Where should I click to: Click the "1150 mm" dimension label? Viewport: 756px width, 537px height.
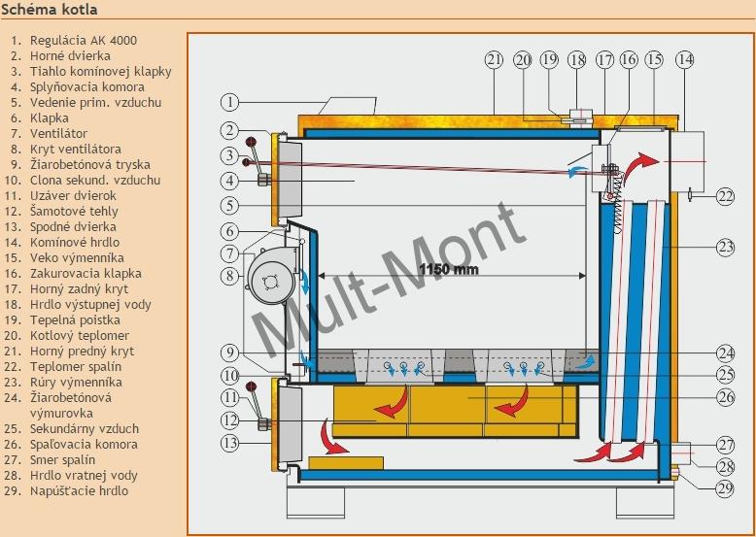pyautogui.click(x=450, y=268)
